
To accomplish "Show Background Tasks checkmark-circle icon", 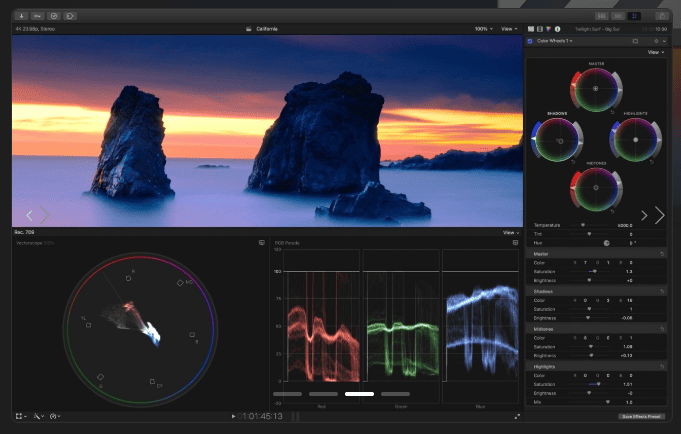I will pyautogui.click(x=54, y=16).
